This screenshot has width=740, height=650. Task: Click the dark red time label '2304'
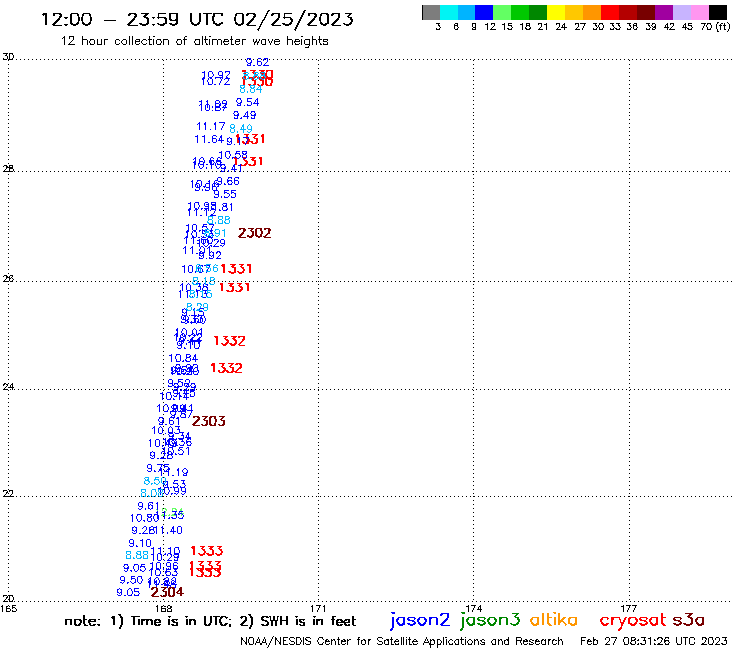click(x=167, y=591)
